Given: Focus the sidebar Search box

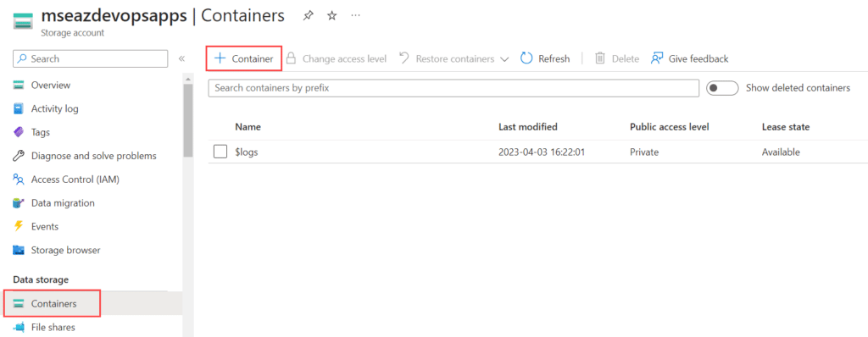Looking at the screenshot, I should [90, 58].
